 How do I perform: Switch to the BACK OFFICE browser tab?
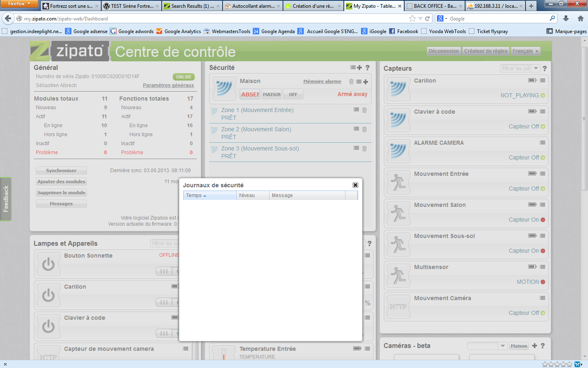[434, 6]
